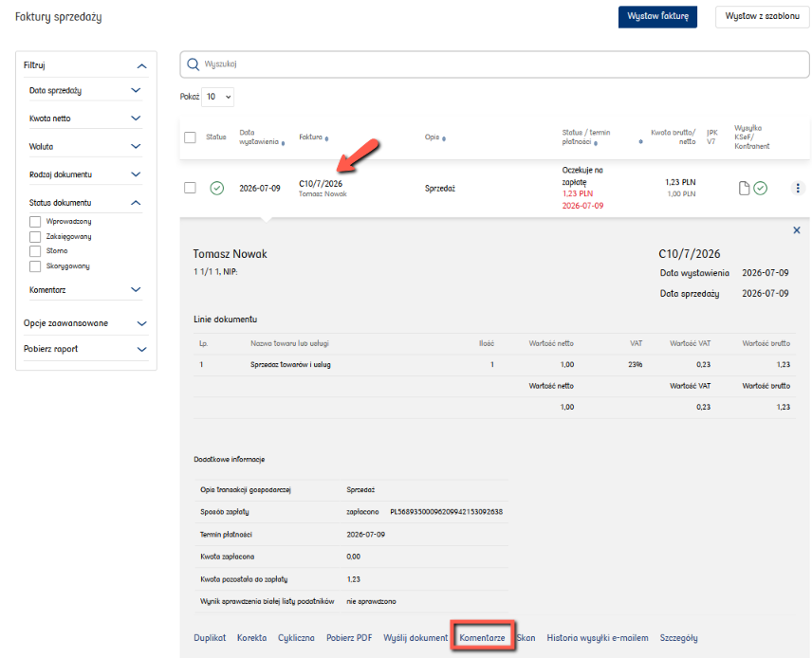This screenshot has height=658, width=812.
Task: Click the Wyślij dokument link
Action: point(415,638)
